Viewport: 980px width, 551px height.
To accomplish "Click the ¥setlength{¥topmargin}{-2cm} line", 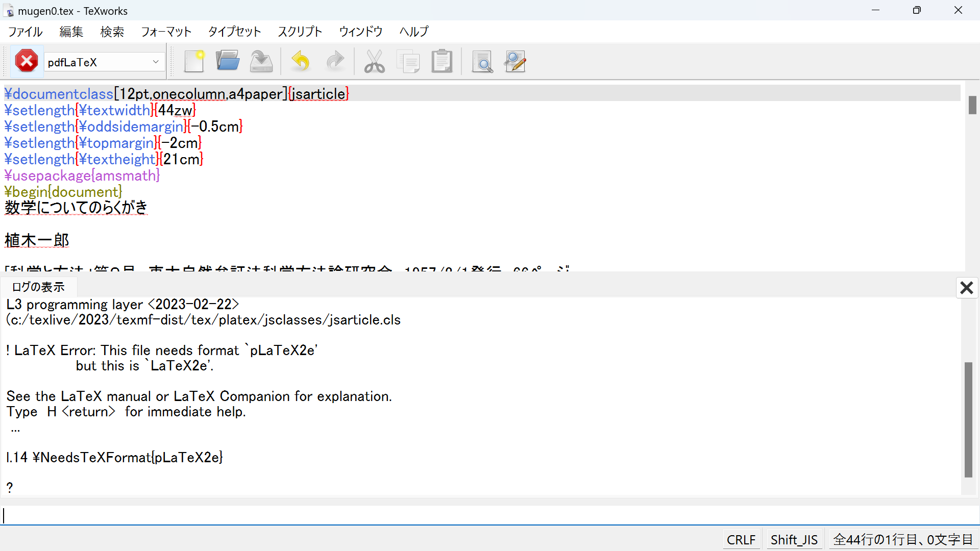I will tap(103, 143).
